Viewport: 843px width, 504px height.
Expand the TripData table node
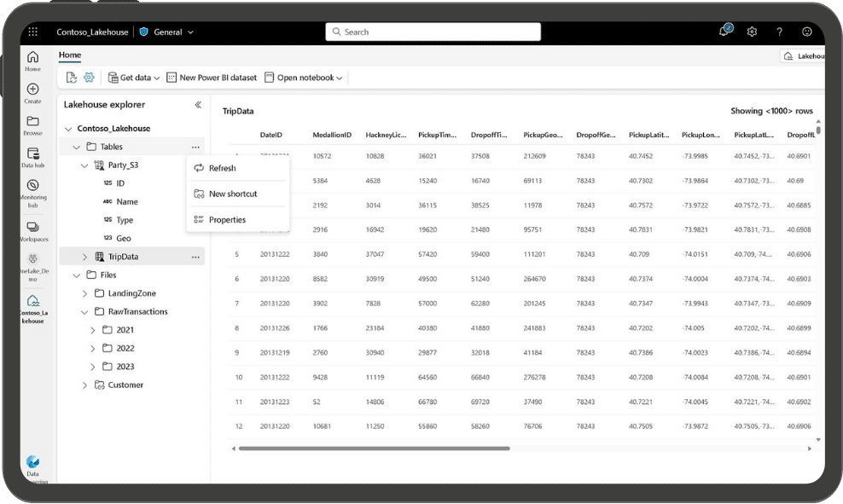pos(84,257)
